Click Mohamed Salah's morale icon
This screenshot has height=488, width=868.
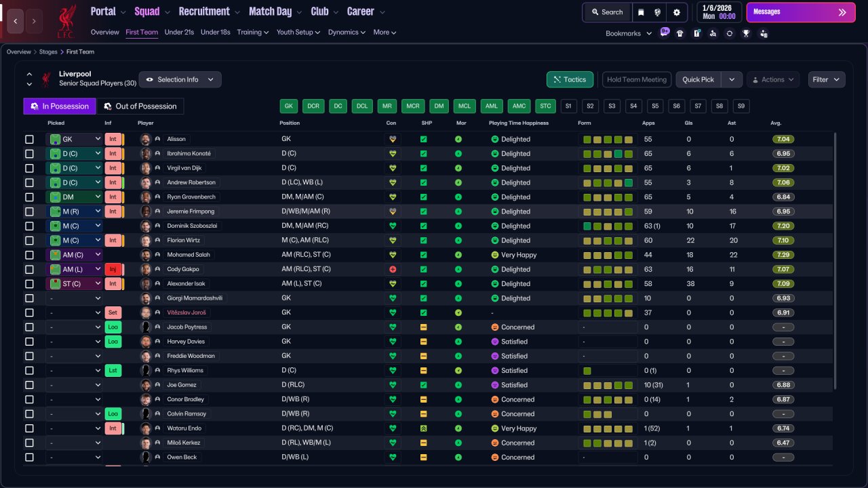458,255
